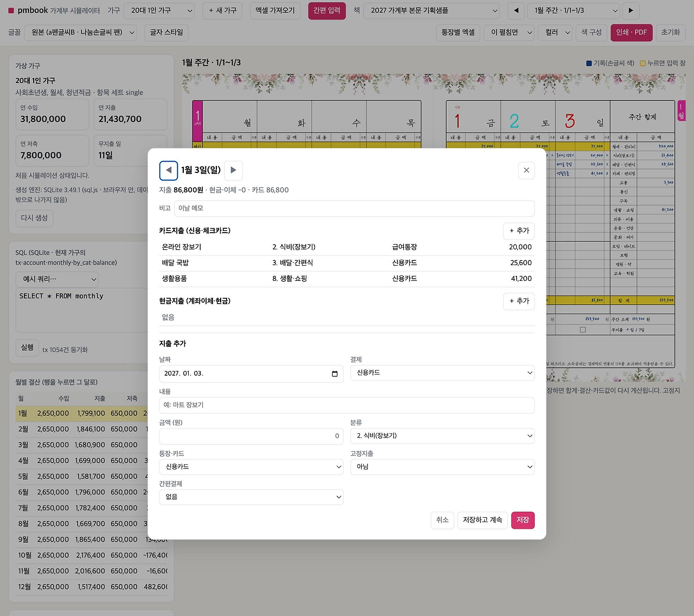Click the 간편 입력 button
Viewport: 694px width, 616px height.
[x=327, y=10]
